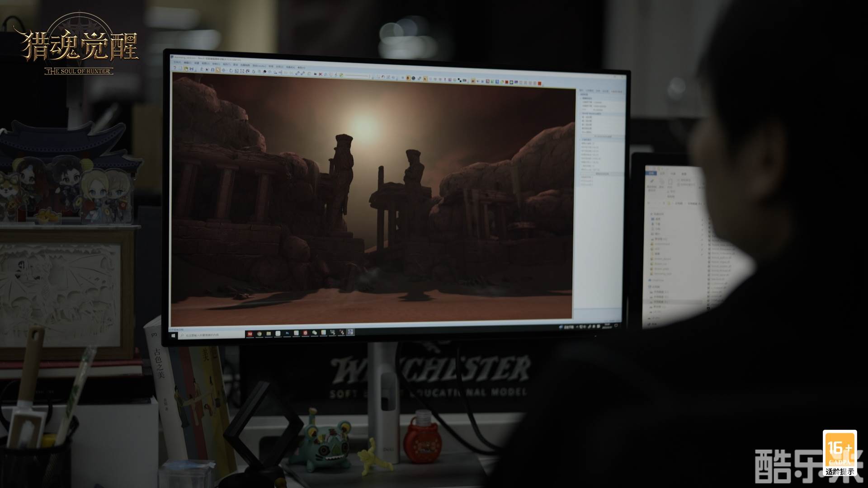868x488 pixels.
Task: Click the wide button in properties panel
Action: [x=603, y=136]
